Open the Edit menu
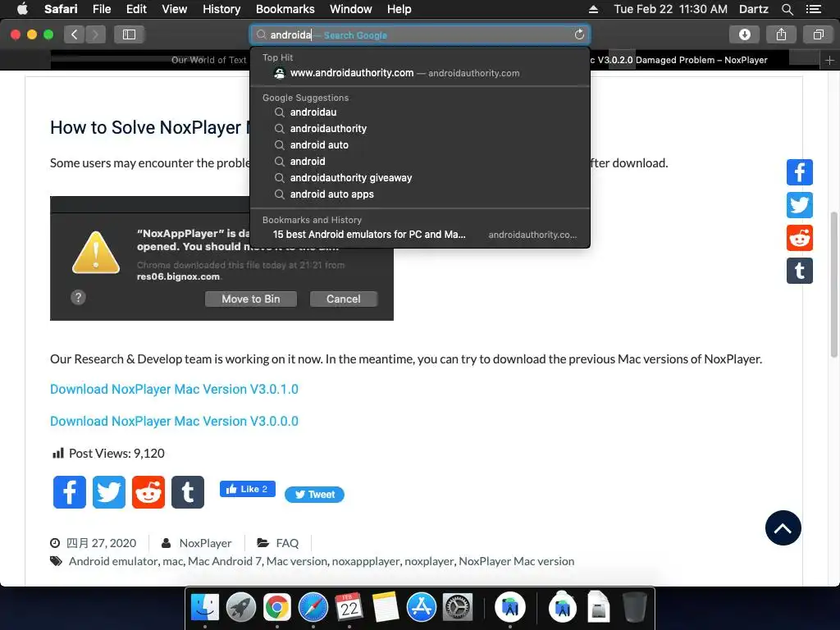 tap(136, 9)
